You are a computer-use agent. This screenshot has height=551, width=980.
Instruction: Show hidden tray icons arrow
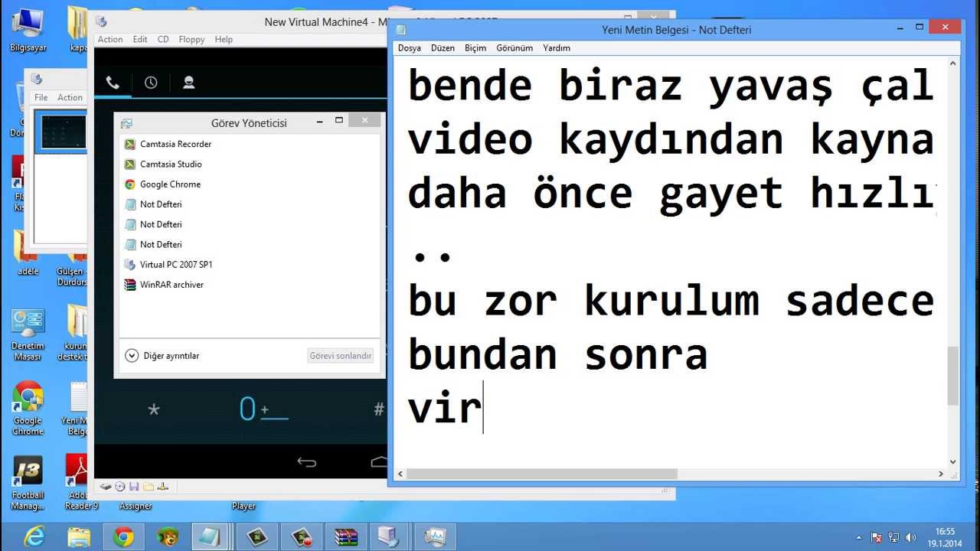pos(859,537)
